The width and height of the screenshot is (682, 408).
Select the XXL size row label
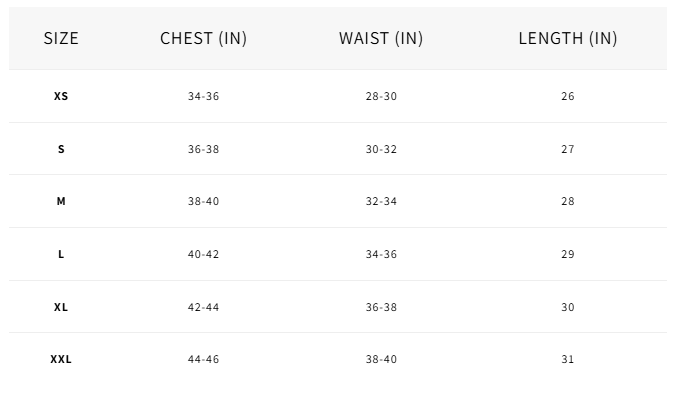[61, 359]
